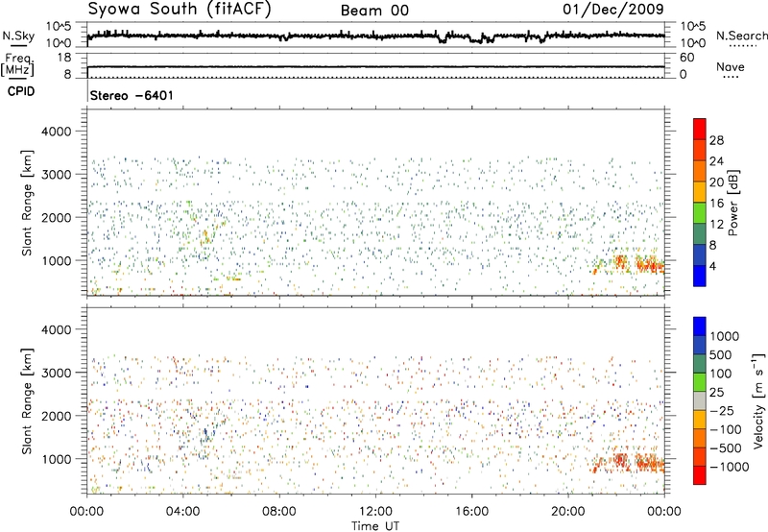This screenshot has width=768, height=532.
Task: Click Freq axis tick label '18'
Action: [x=64, y=58]
